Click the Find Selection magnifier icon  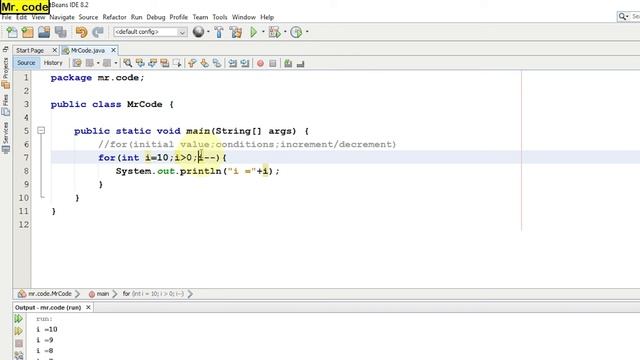pos(128,63)
